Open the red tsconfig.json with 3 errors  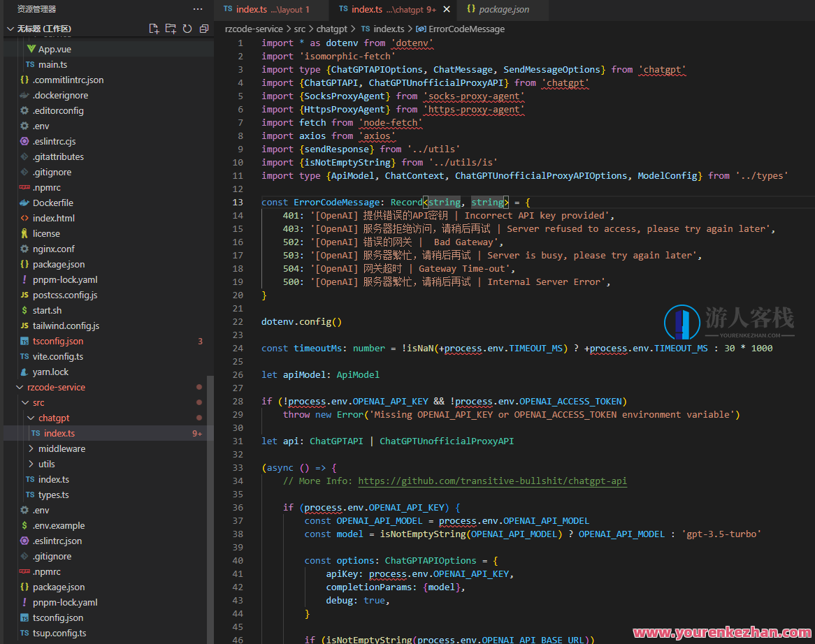[x=58, y=342]
